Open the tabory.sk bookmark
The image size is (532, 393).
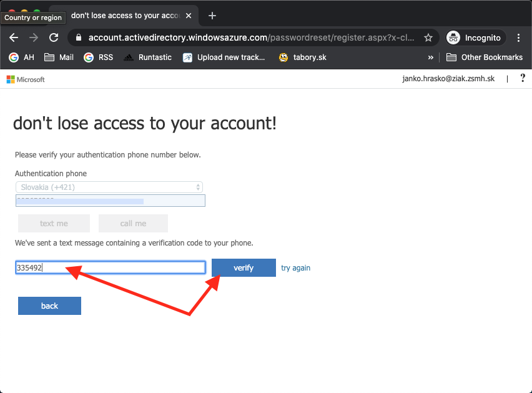[302, 57]
